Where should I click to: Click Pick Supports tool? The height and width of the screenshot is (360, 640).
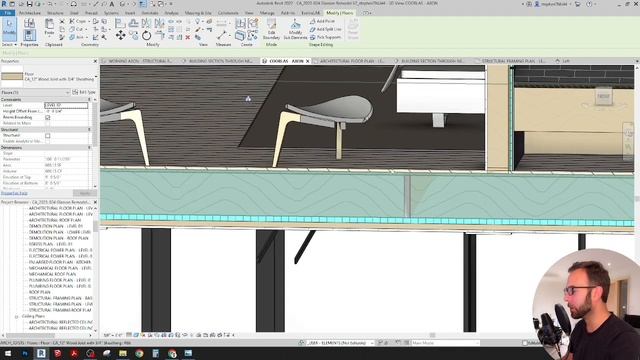tap(325, 37)
